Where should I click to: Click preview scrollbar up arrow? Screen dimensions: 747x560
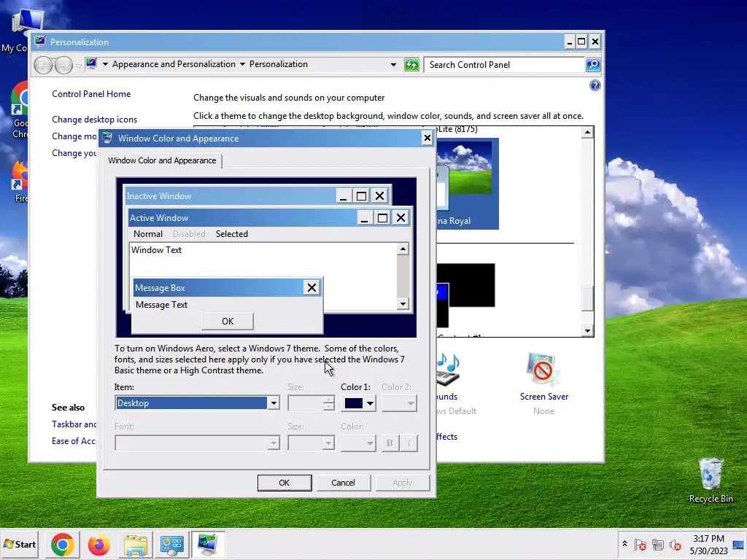403,249
